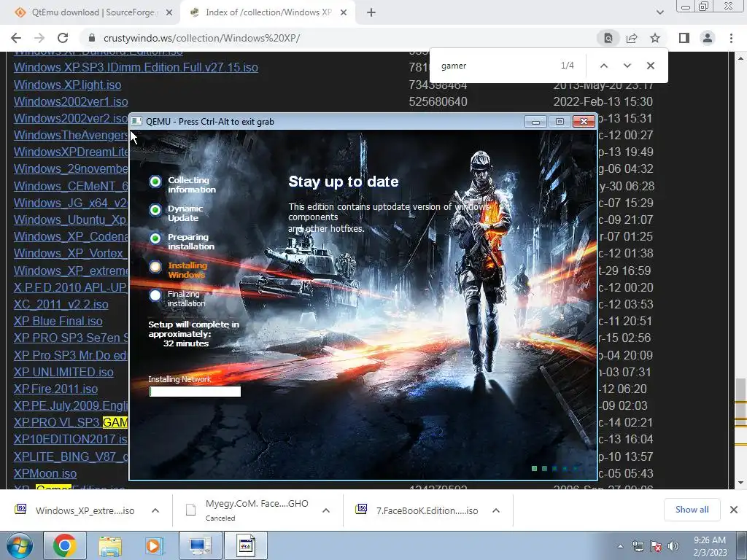Image resolution: width=747 pixels, height=560 pixels.
Task: Open Windows Start menu
Action: [19, 545]
